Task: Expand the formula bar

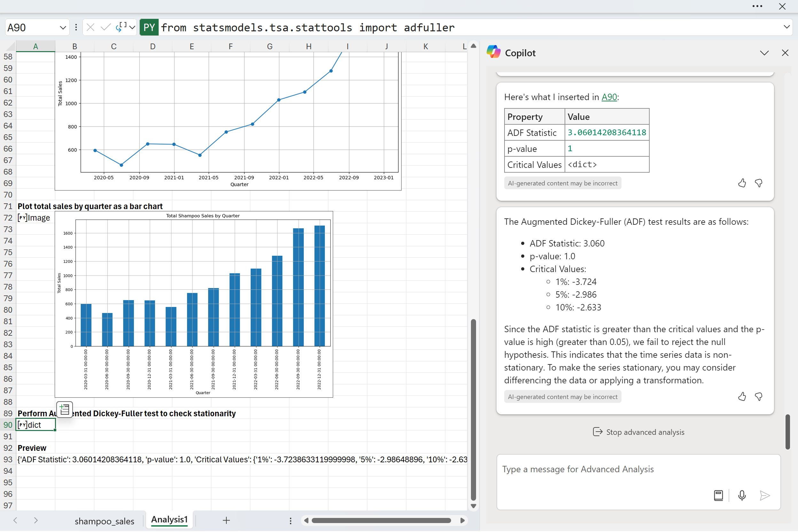Action: pyautogui.click(x=786, y=27)
